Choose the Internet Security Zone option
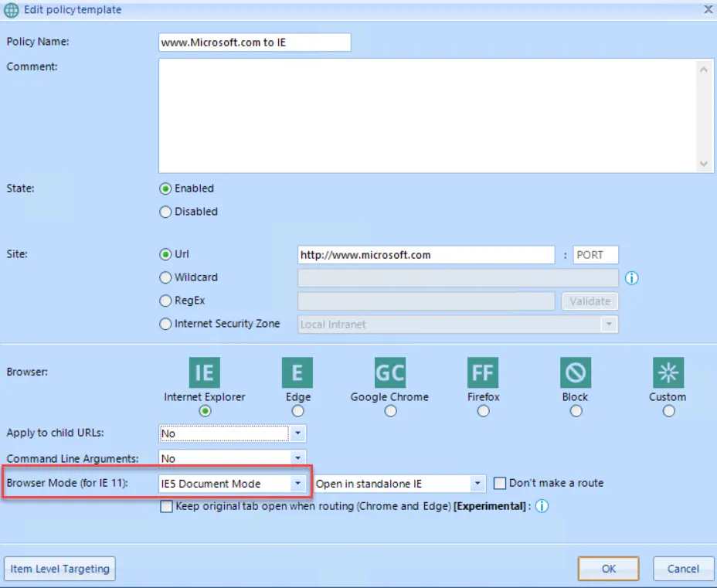Viewport: 717px width, 588px height. pyautogui.click(x=165, y=324)
